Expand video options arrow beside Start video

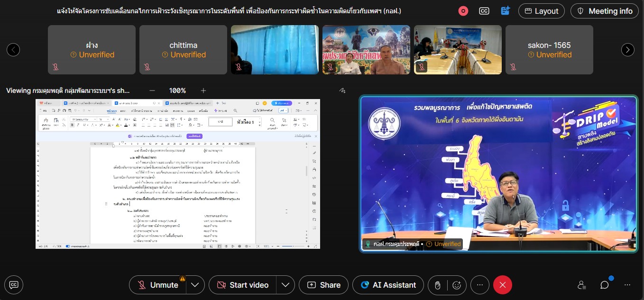click(x=285, y=285)
